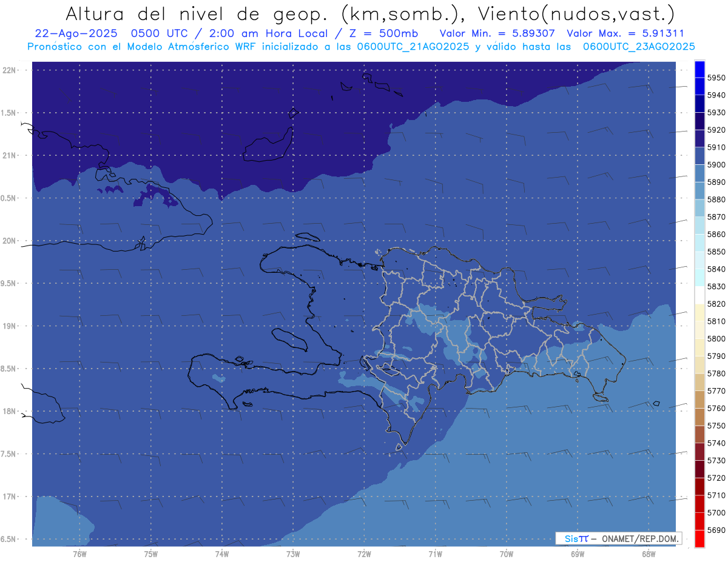Click the 1.5N axis label
The height and width of the screenshot is (562, 728).
point(8,113)
